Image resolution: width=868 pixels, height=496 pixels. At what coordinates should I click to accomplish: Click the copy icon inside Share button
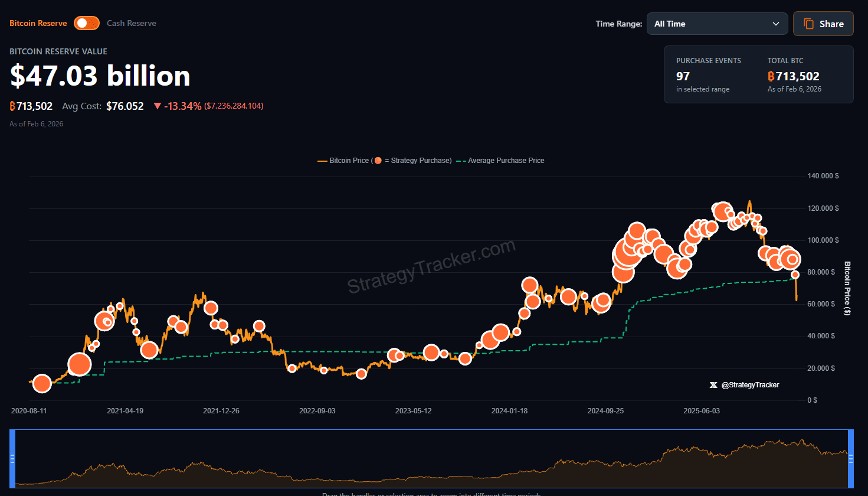[x=808, y=24]
